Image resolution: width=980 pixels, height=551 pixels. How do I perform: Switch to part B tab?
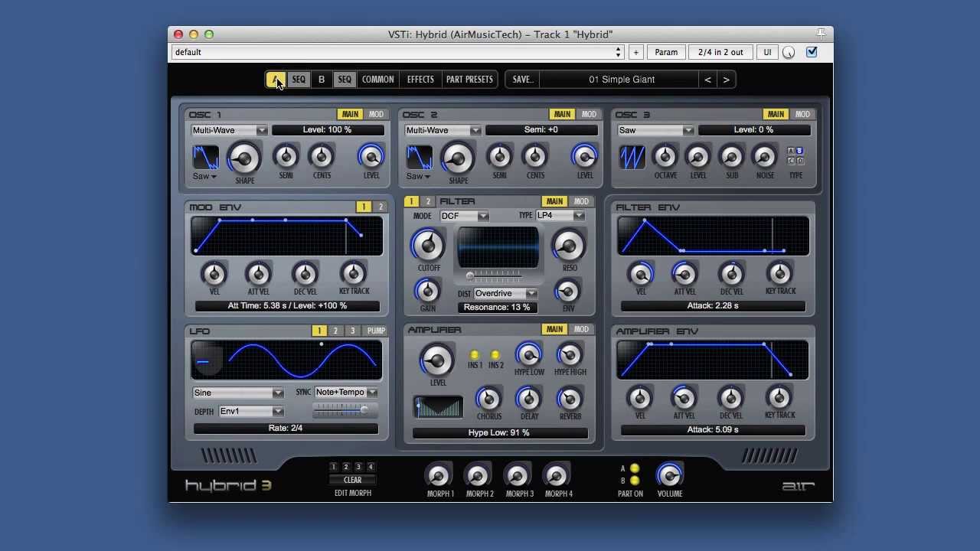tap(322, 80)
